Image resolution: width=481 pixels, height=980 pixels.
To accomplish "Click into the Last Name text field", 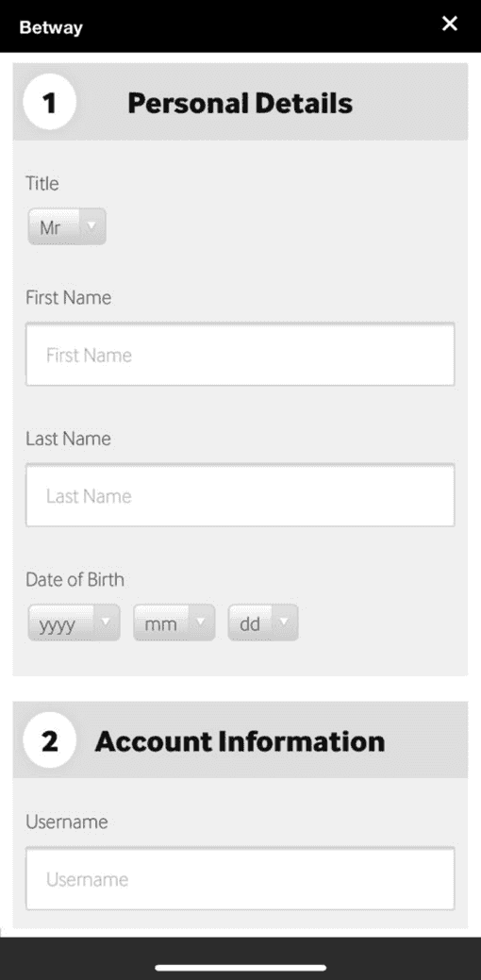I will point(240,495).
